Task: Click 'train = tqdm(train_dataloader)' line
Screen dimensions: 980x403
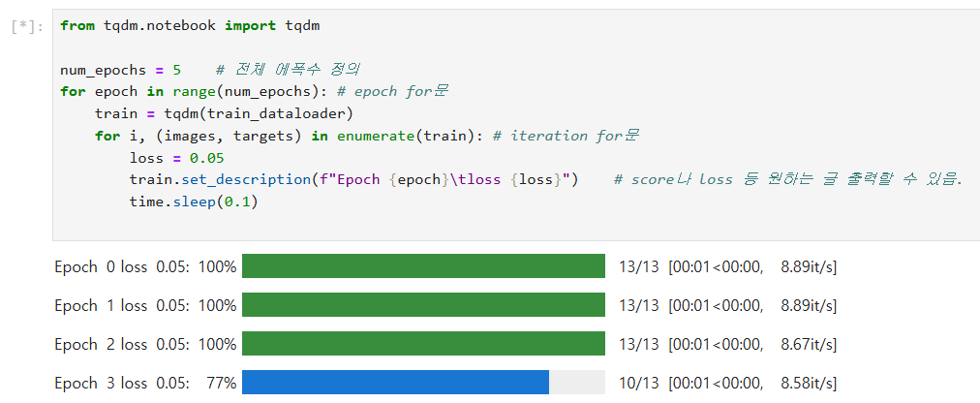Action: pos(225,113)
